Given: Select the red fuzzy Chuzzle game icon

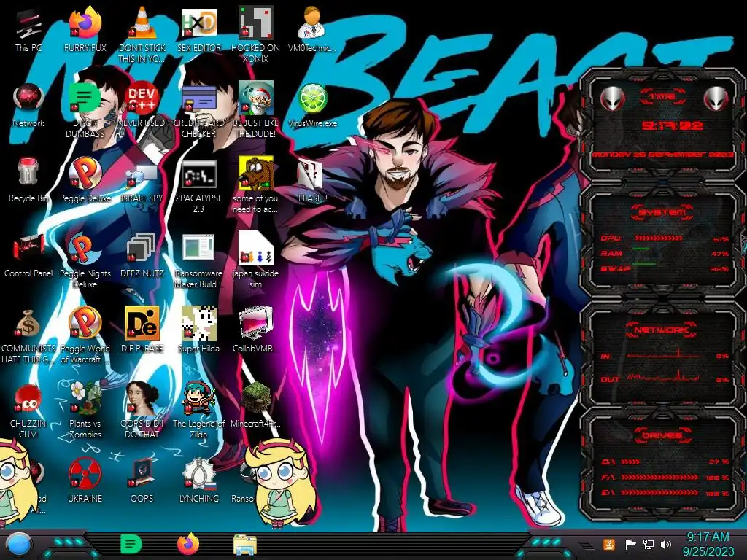Looking at the screenshot, I should (x=28, y=411).
